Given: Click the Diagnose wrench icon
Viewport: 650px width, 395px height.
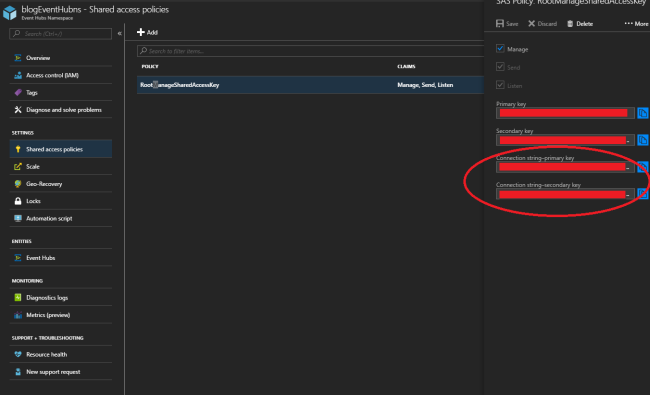Looking at the screenshot, I should (18, 110).
